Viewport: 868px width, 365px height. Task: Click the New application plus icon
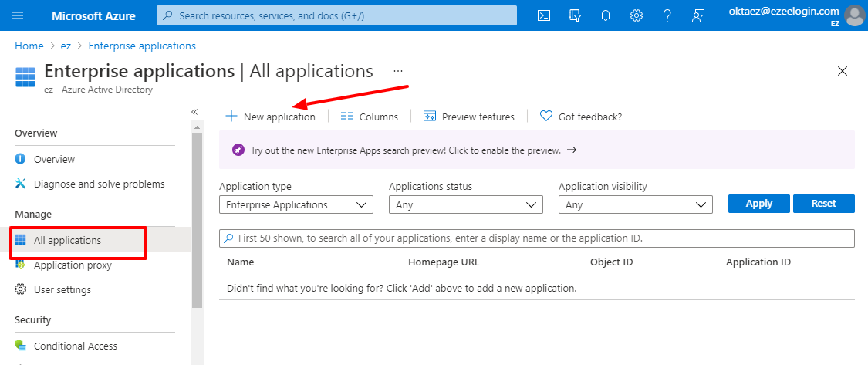click(231, 117)
